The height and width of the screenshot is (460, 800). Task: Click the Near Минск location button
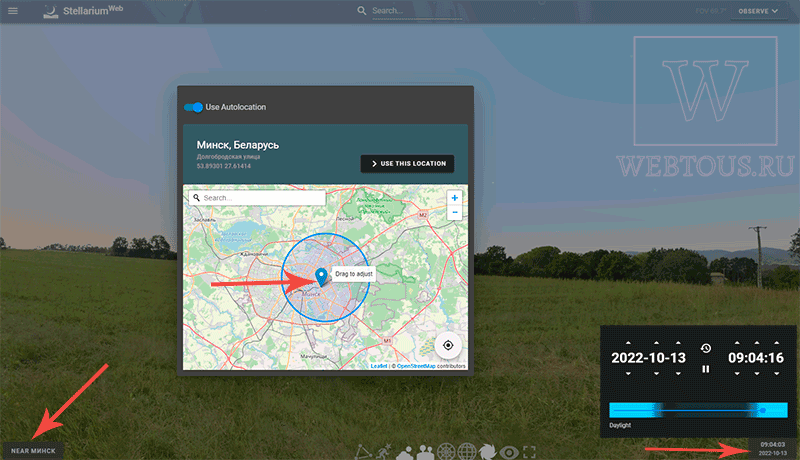tap(33, 451)
